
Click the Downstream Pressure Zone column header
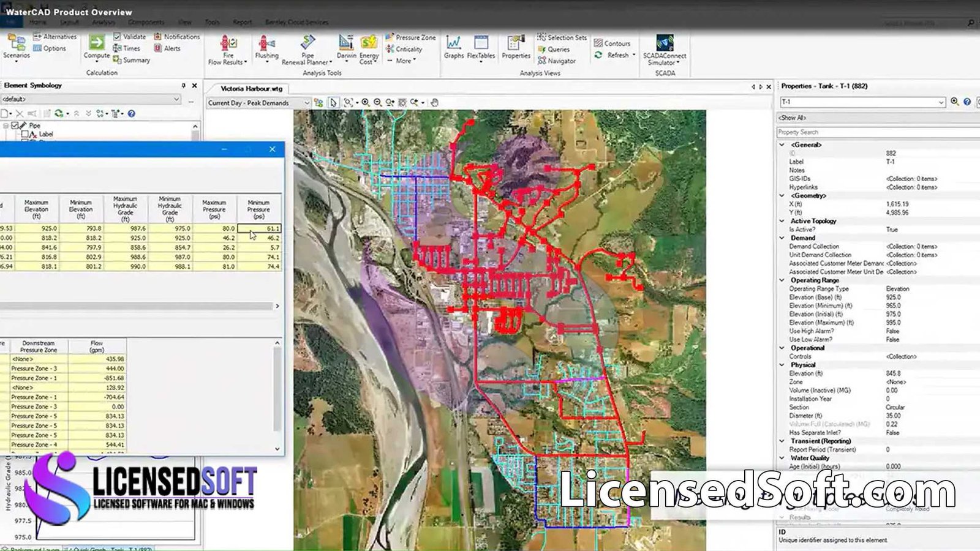(x=39, y=347)
